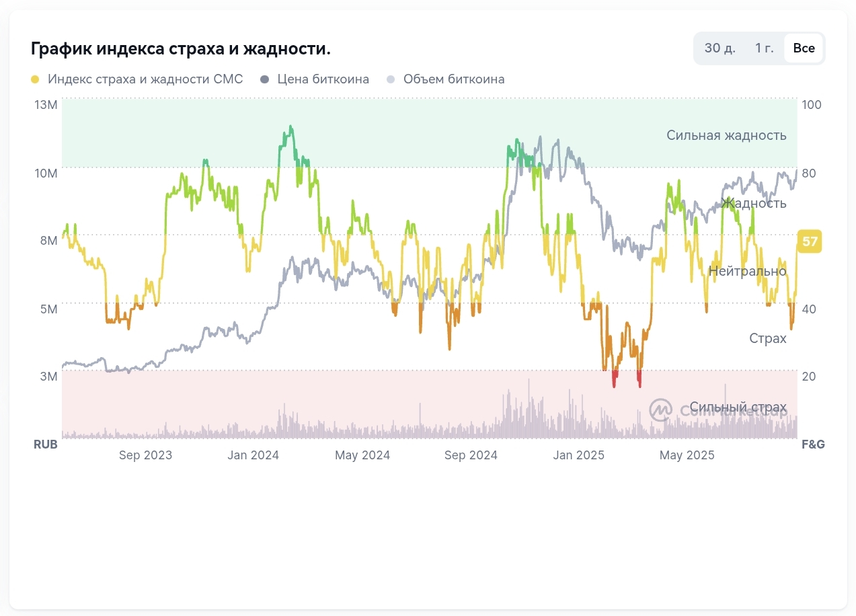This screenshot has width=856, height=616.
Task: Click the chart title График индекса страха и жадности
Action: pyautogui.click(x=181, y=49)
